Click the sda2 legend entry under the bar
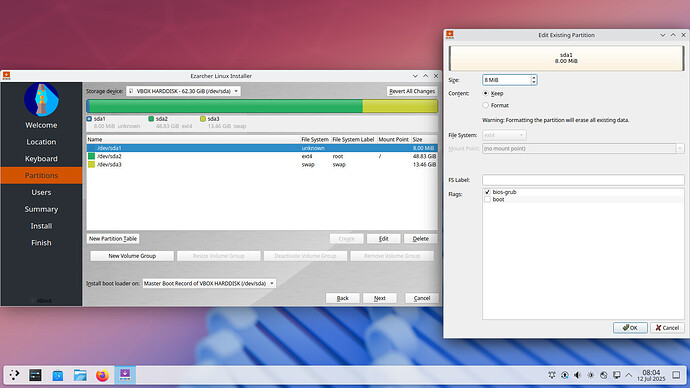Viewport: 690px width, 388px height. point(170,122)
